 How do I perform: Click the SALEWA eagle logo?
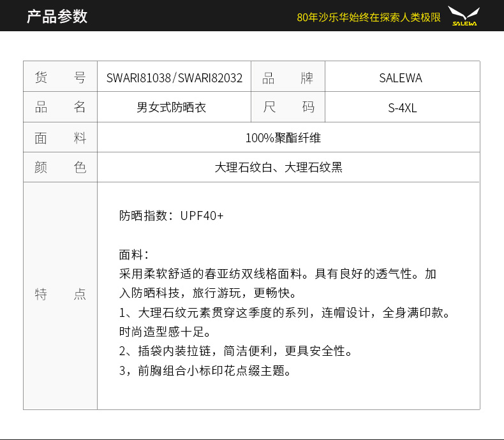click(464, 16)
